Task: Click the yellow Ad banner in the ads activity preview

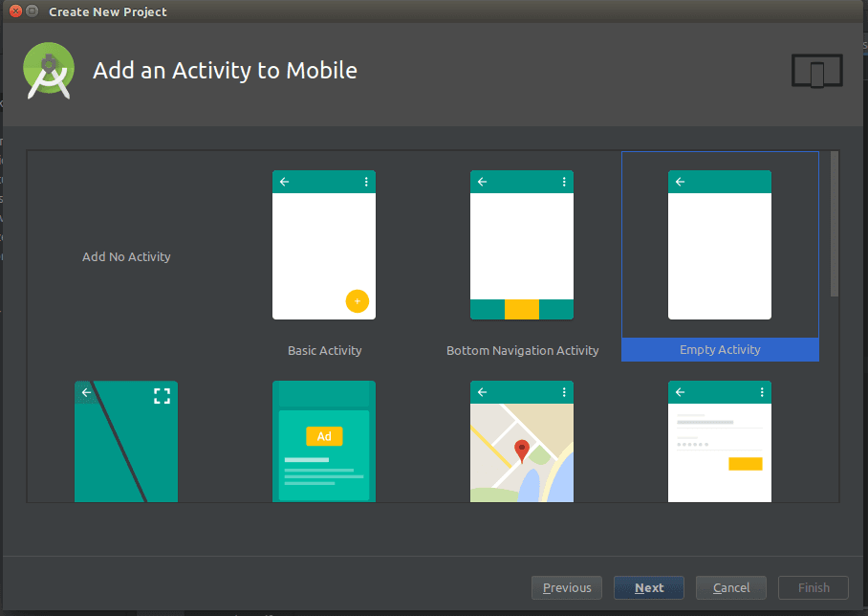Action: point(324,435)
